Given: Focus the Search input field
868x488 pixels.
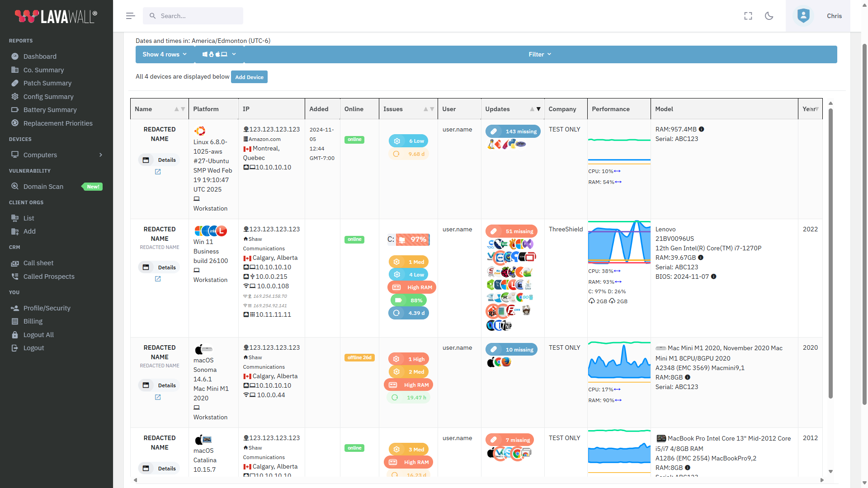Looking at the screenshot, I should point(193,16).
